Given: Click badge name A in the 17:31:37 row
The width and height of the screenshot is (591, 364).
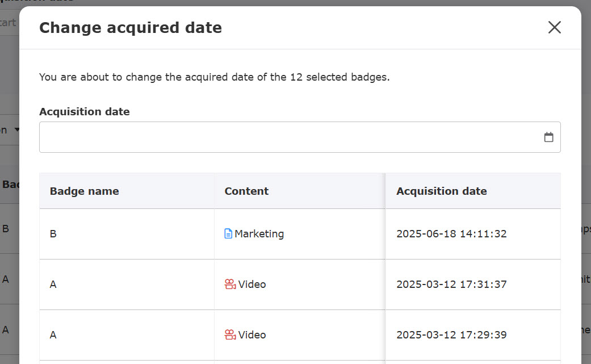Looking at the screenshot, I should click(x=53, y=284).
